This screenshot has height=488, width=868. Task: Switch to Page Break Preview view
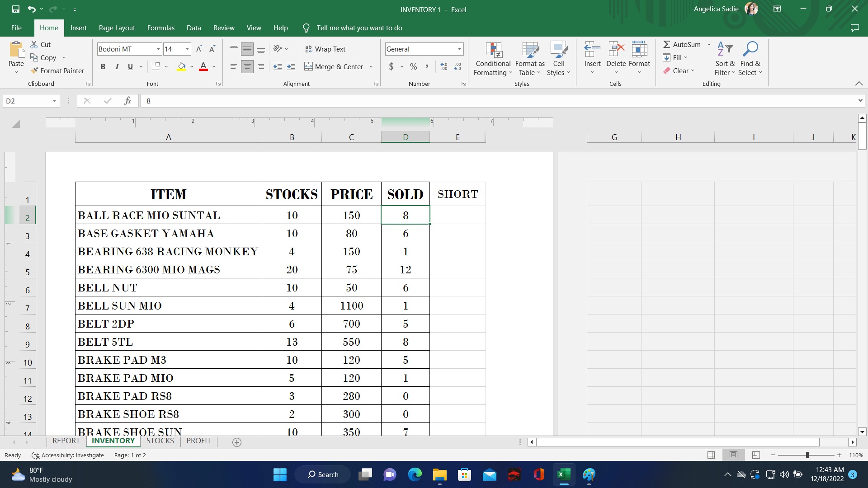coord(755,455)
